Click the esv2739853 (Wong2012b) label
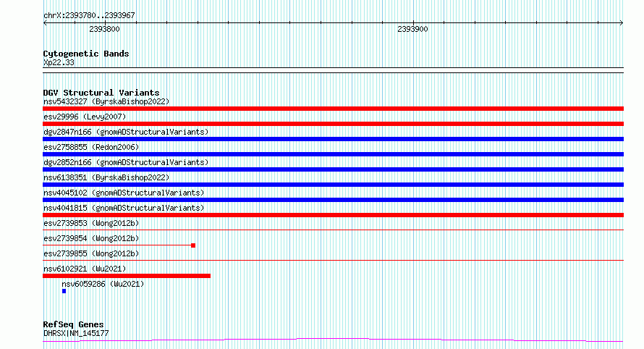This screenshot has width=644, height=349. 91,223
